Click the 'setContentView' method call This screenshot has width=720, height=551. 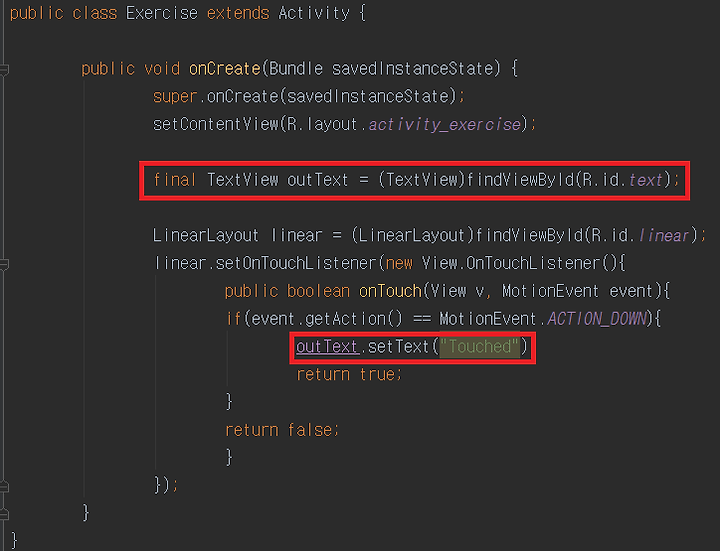[x=216, y=124]
